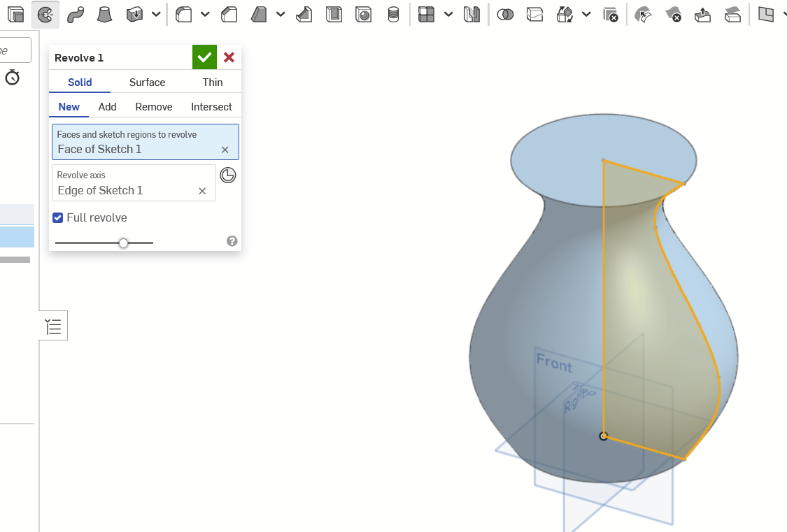The width and height of the screenshot is (787, 532).
Task: Click the slider handle in the Revolve dialog
Action: click(x=123, y=243)
